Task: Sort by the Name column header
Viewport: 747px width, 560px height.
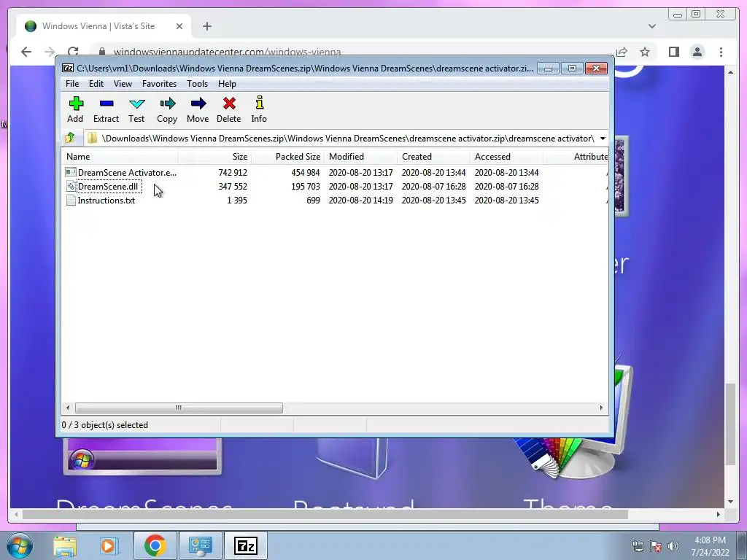Action: click(120, 157)
